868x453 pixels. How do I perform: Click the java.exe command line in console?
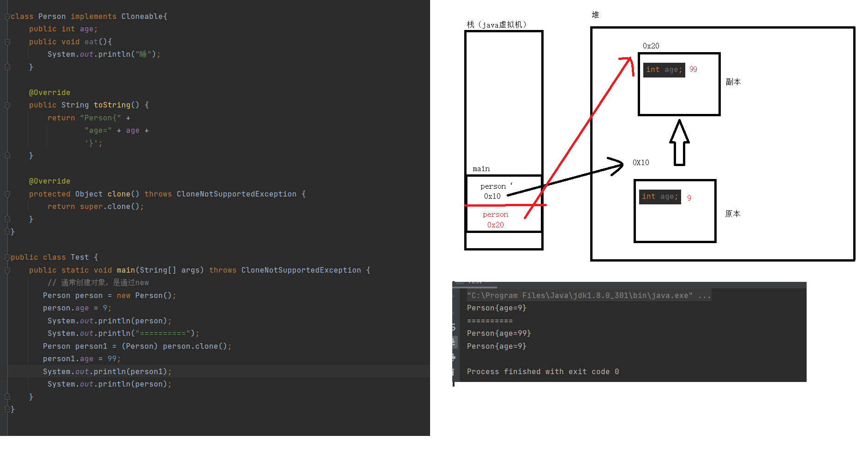pyautogui.click(x=589, y=296)
